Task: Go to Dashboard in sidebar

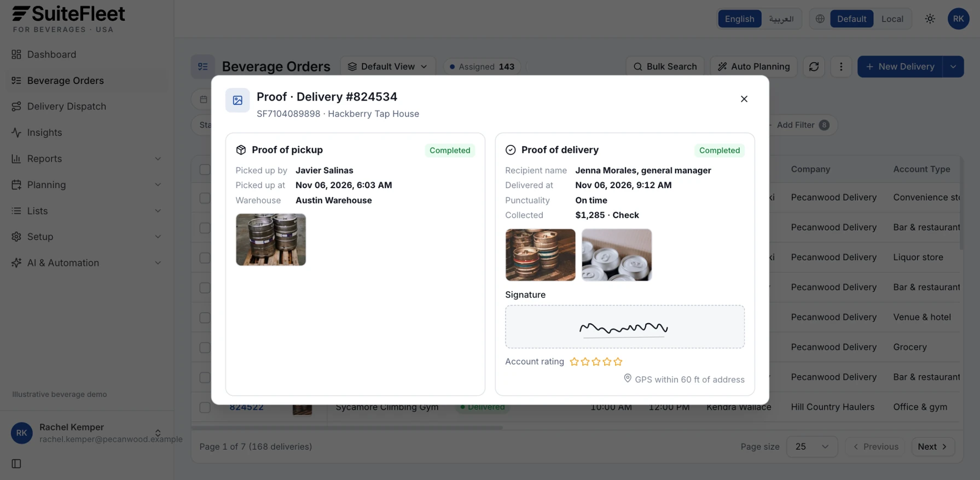Action: [88, 54]
